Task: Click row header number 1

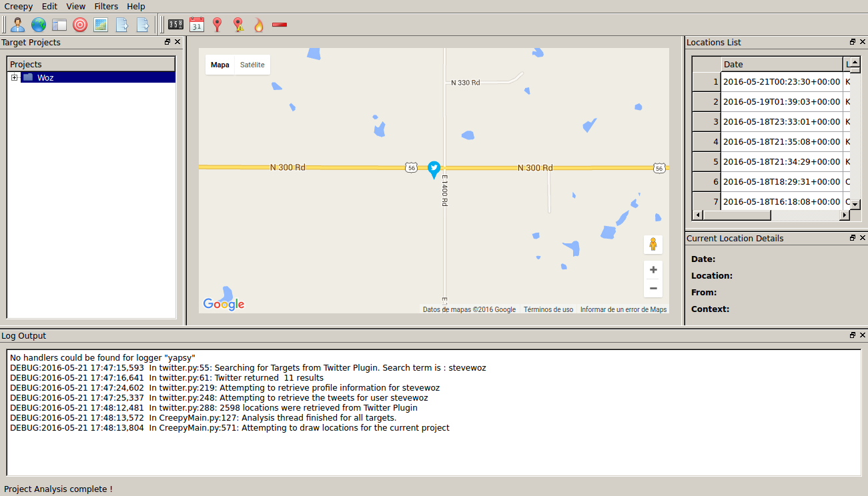Action: point(707,81)
